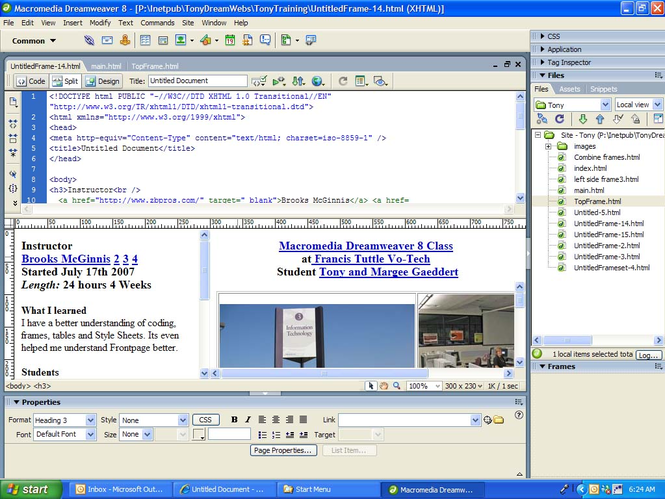665x499 pixels.
Task: Open the text color swatch picker
Action: (199, 435)
